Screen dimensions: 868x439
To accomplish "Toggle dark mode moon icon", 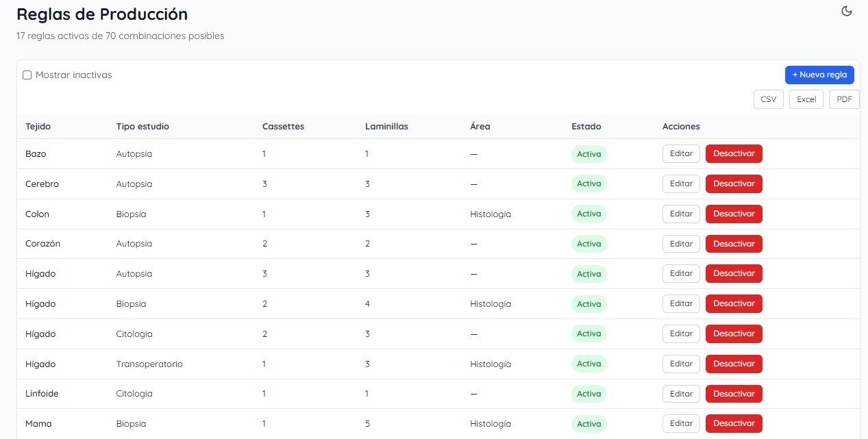I will (846, 11).
